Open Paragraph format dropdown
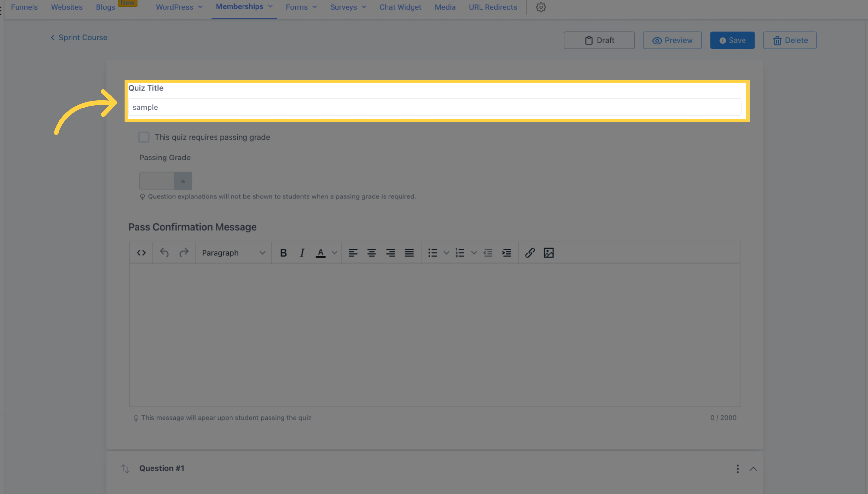 coord(233,253)
